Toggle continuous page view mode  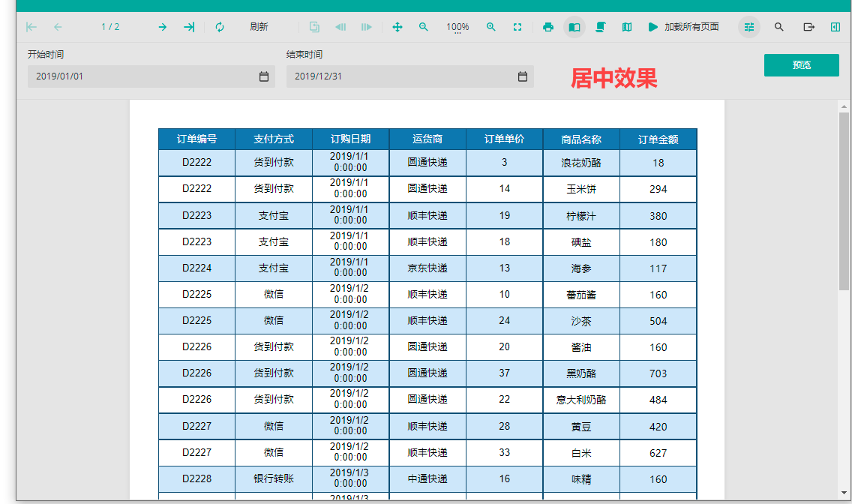click(x=601, y=27)
